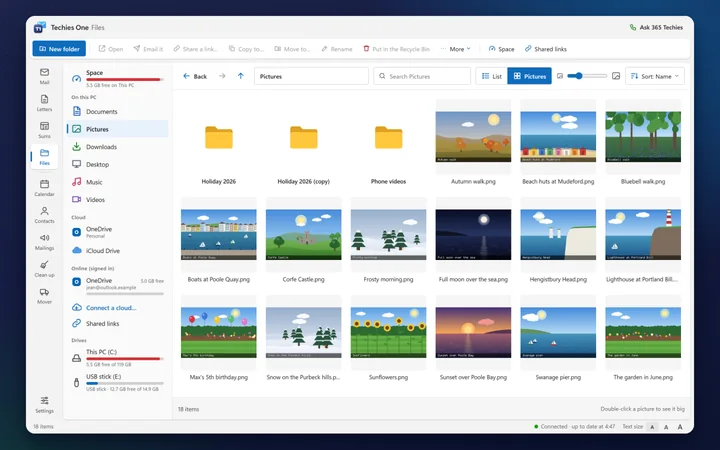Go to Music in sidebar

point(118,182)
